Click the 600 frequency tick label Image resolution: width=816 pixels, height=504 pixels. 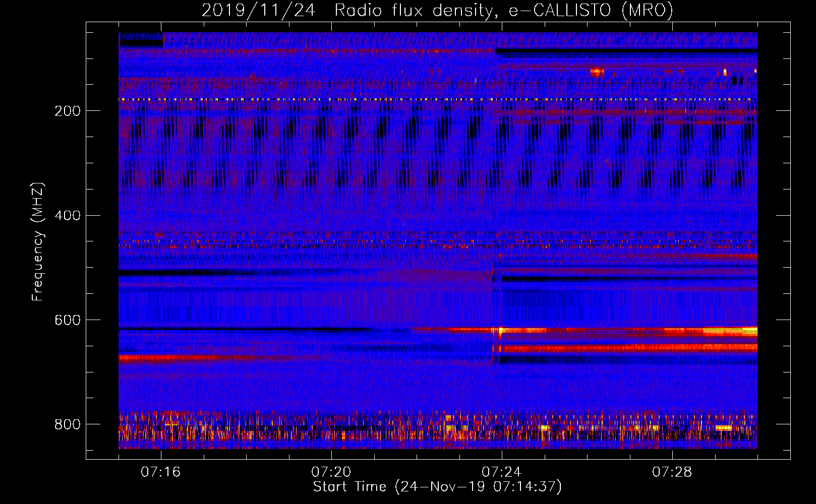[68, 321]
